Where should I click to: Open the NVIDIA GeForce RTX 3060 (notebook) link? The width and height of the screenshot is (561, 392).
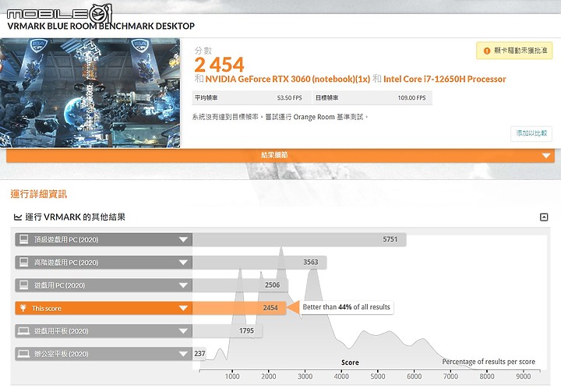coord(288,79)
